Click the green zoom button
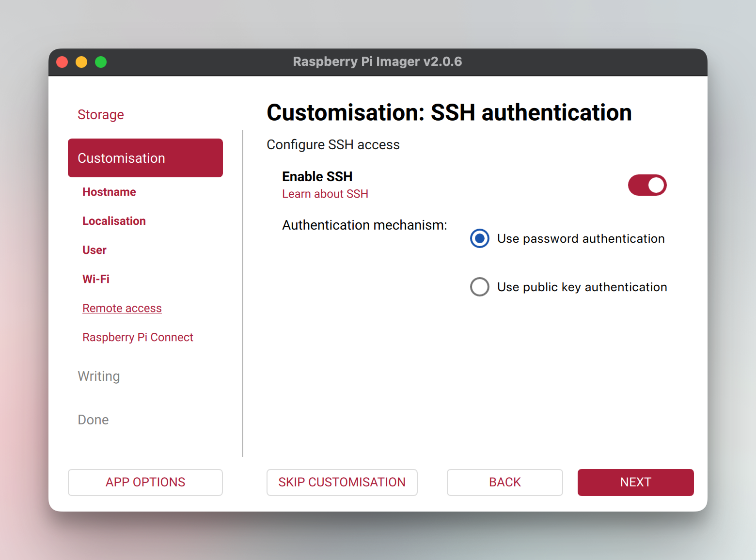This screenshot has height=560, width=756. [x=101, y=62]
